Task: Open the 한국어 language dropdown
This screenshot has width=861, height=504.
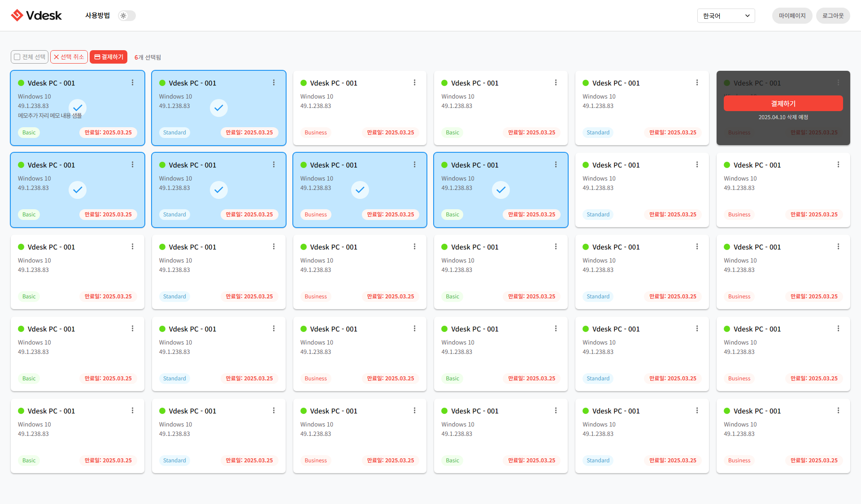Action: 726,16
